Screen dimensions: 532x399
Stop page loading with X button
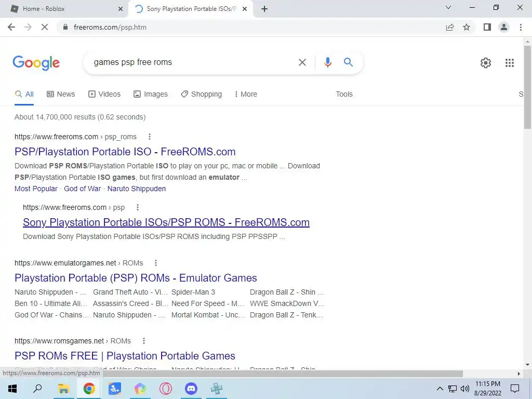click(x=45, y=27)
